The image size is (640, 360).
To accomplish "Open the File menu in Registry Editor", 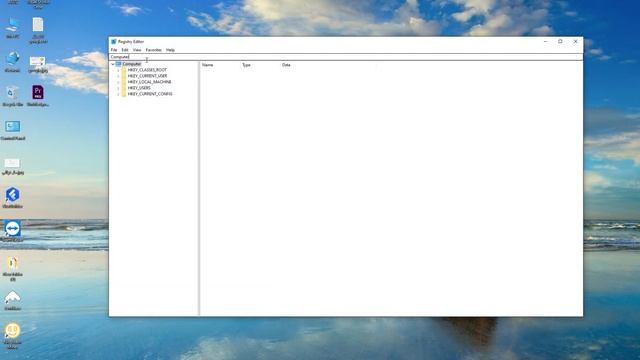I will pos(114,50).
